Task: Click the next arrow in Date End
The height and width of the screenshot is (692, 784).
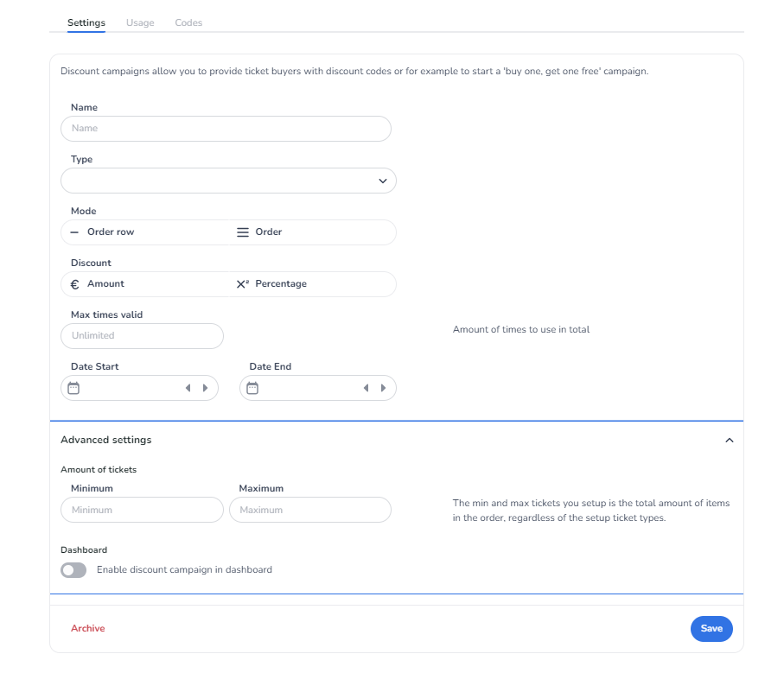Action: [x=383, y=388]
